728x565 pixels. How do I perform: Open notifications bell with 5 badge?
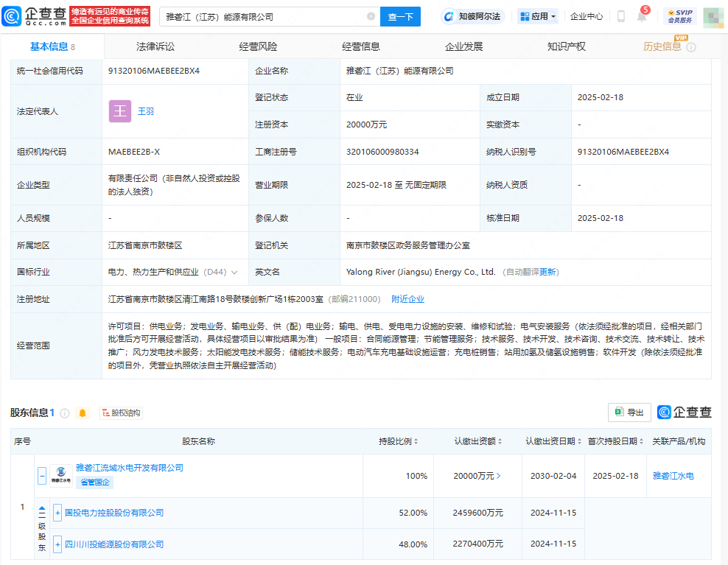pos(642,17)
